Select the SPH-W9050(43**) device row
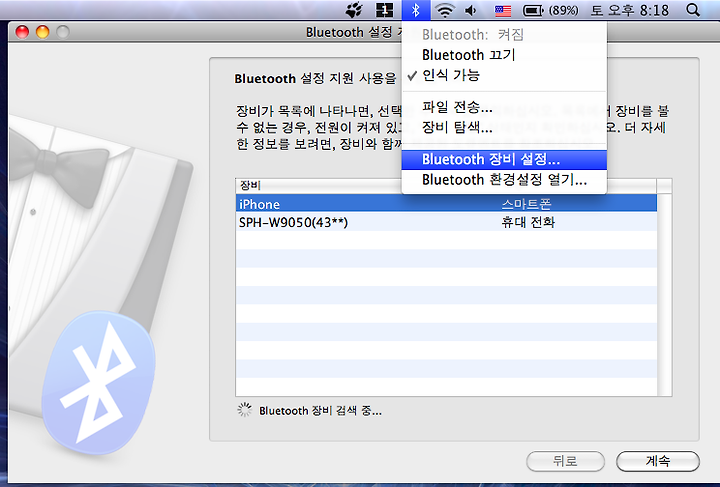The width and height of the screenshot is (720, 487). [x=446, y=222]
